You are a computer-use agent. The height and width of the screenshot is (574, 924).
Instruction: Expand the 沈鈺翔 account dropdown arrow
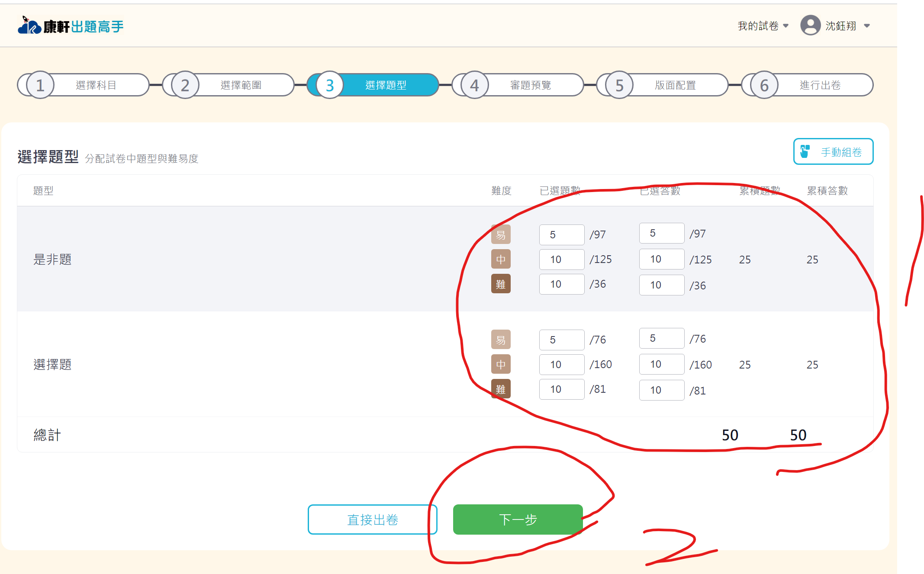coord(867,26)
